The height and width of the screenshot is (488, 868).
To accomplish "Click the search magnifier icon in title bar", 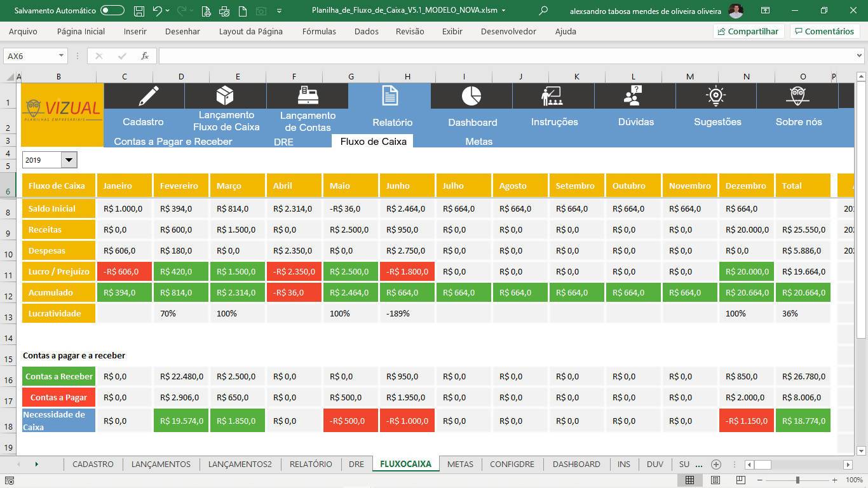I will click(543, 11).
